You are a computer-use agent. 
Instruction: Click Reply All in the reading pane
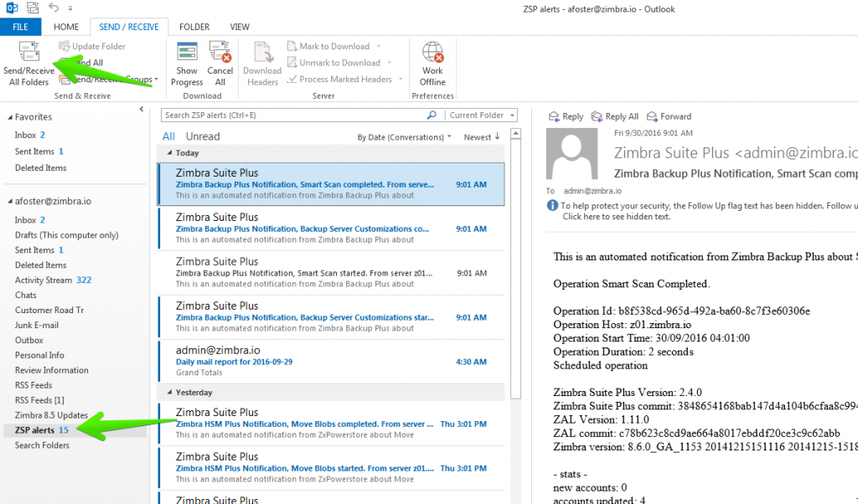tap(615, 116)
